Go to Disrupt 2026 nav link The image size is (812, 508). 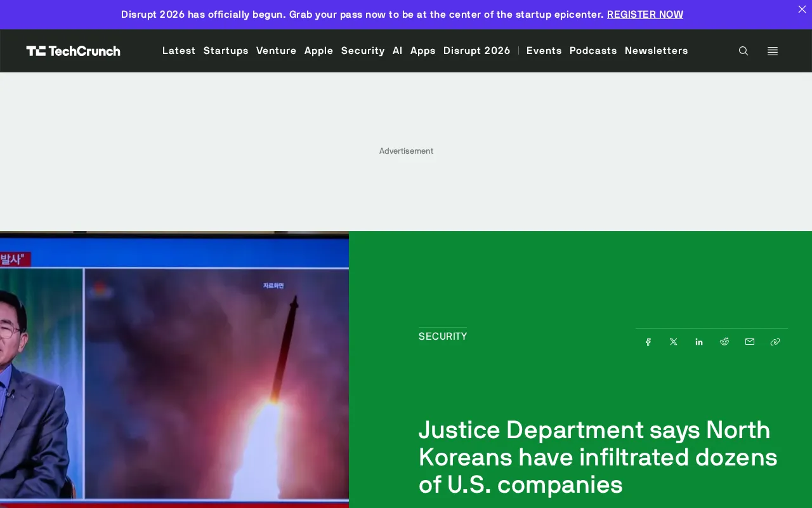click(477, 50)
